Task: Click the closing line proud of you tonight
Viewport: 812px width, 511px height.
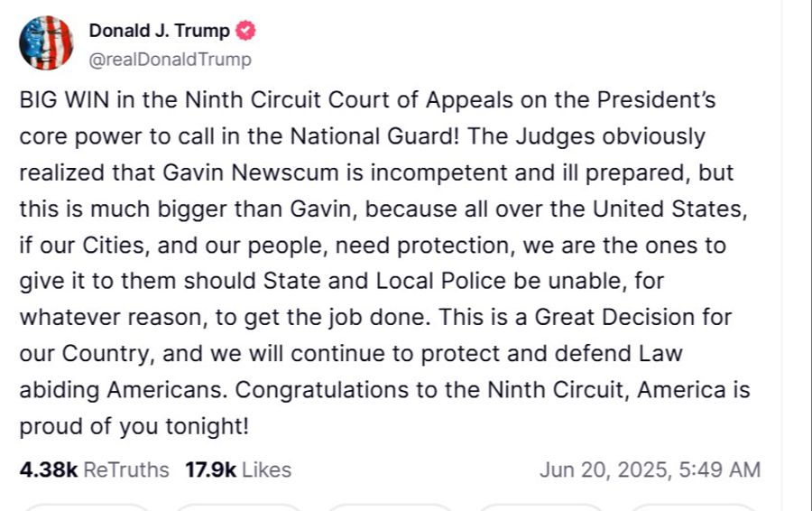Action: pyautogui.click(x=134, y=426)
